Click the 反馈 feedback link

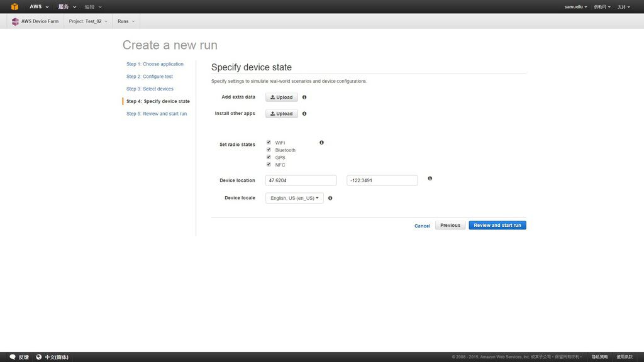point(23,357)
